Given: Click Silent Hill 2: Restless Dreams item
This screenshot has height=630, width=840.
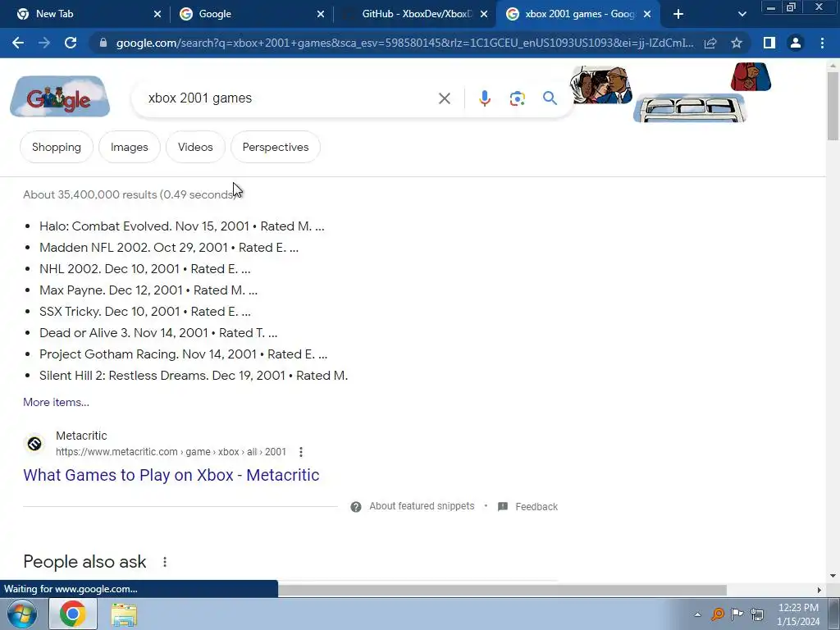Looking at the screenshot, I should (194, 376).
